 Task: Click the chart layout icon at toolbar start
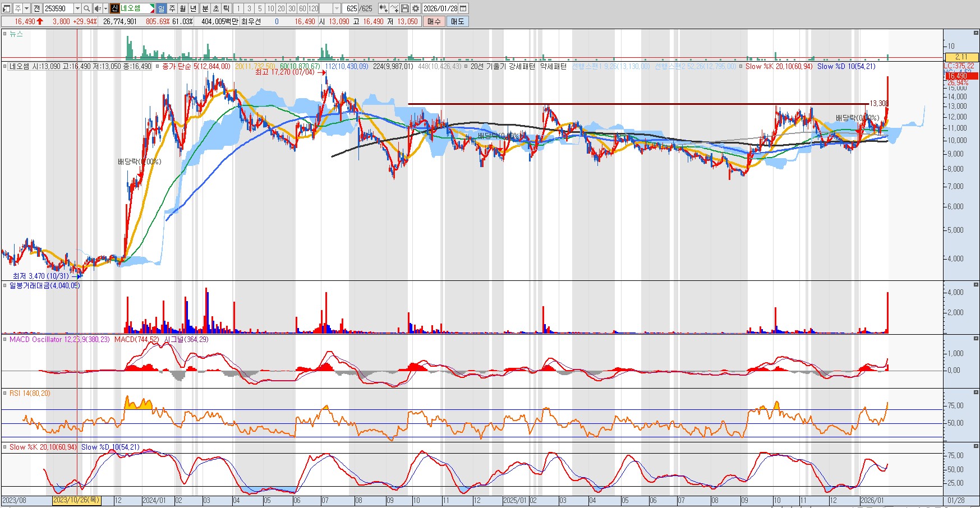click(6, 8)
